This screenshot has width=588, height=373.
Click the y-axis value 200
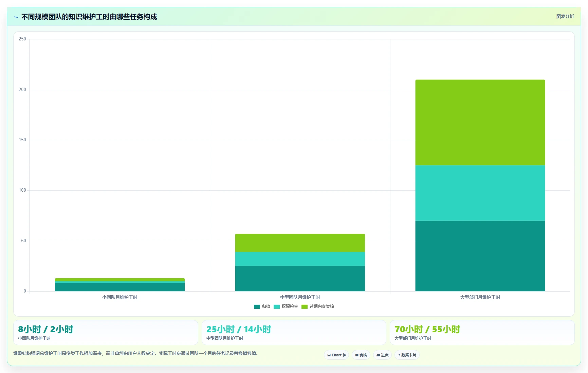(x=22, y=90)
